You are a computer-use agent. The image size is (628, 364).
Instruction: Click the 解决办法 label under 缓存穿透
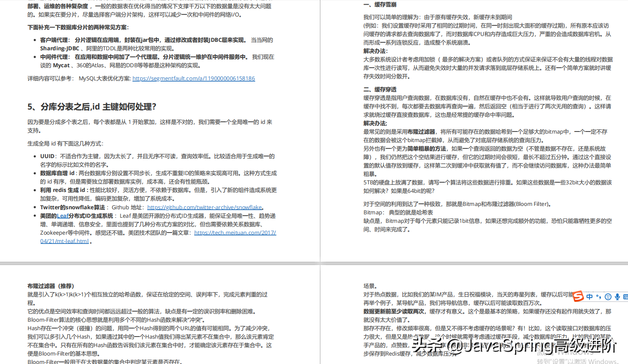pyautogui.click(x=375, y=123)
